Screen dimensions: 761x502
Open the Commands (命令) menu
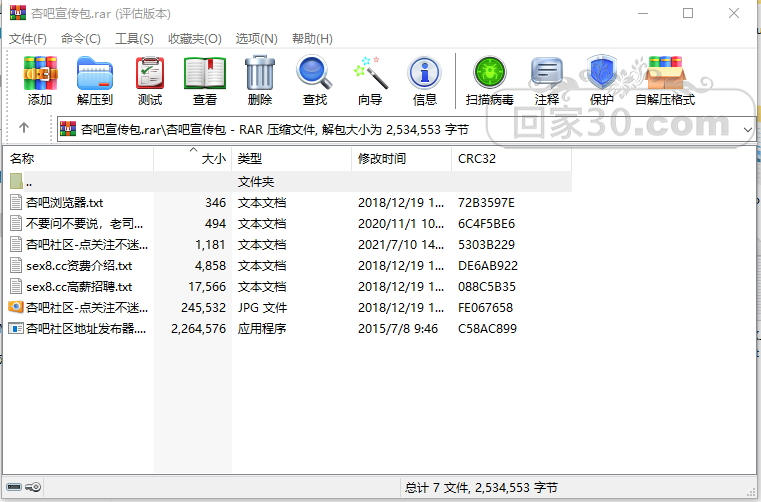(x=81, y=39)
